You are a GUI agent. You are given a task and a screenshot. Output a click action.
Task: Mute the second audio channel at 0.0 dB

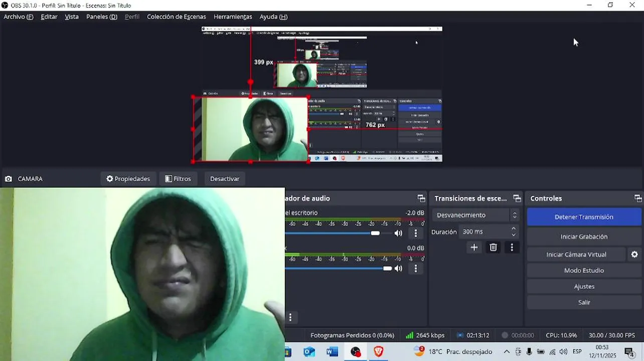click(x=398, y=268)
